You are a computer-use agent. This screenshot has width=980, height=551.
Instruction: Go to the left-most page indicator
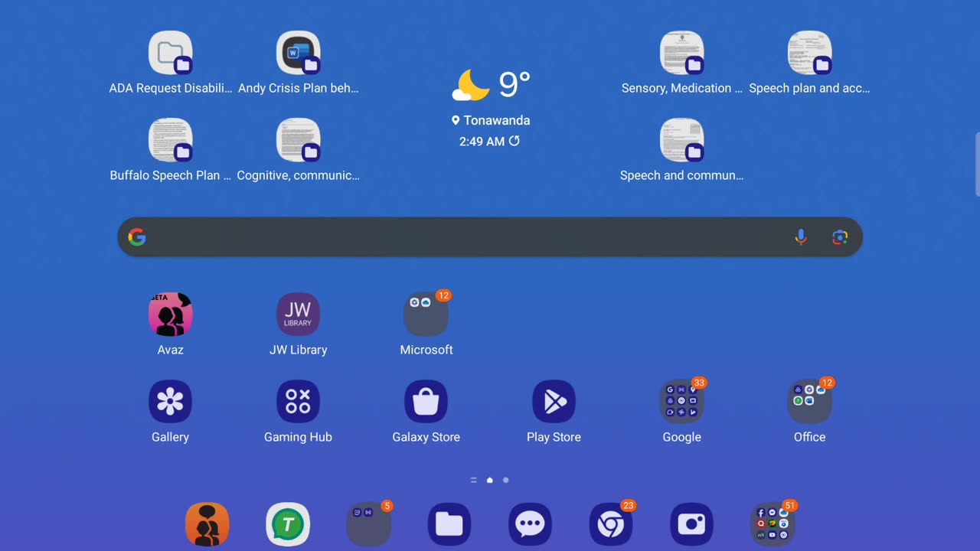pyautogui.click(x=474, y=481)
